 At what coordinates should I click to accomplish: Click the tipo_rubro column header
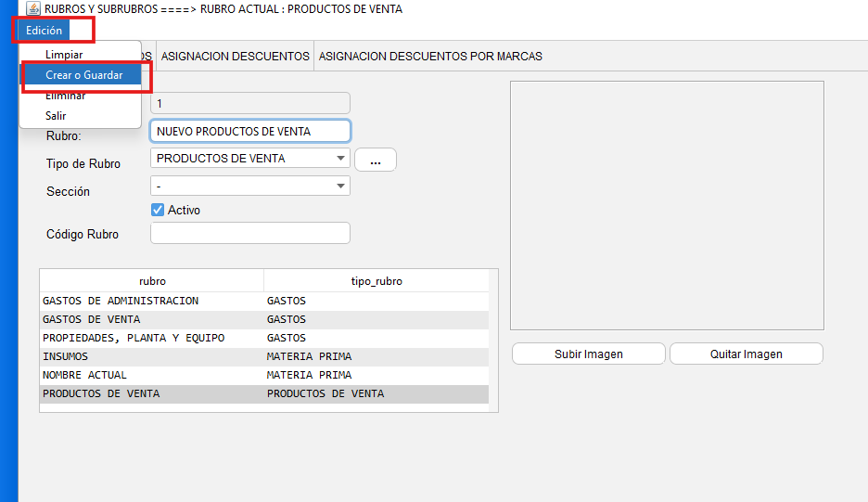[x=377, y=281]
